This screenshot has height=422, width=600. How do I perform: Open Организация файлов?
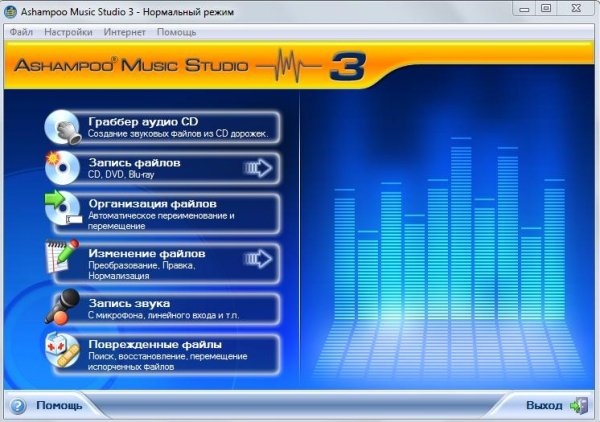tap(168, 214)
